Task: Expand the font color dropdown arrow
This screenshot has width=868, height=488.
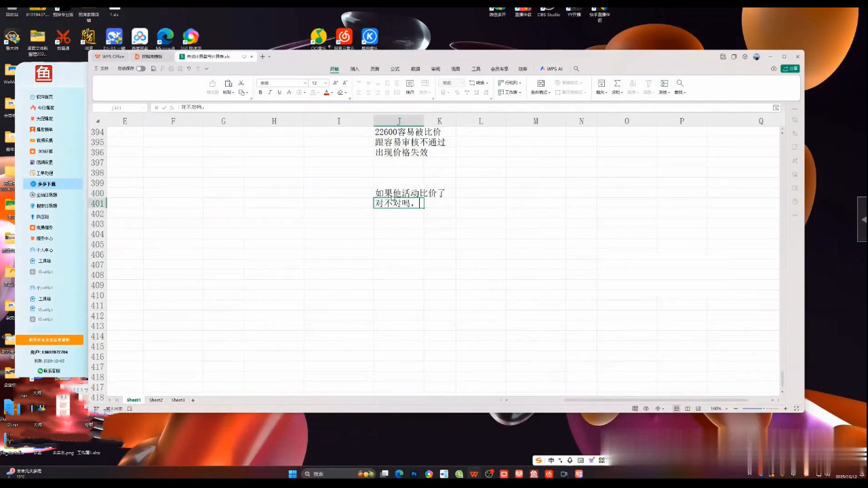Action: tap(332, 92)
